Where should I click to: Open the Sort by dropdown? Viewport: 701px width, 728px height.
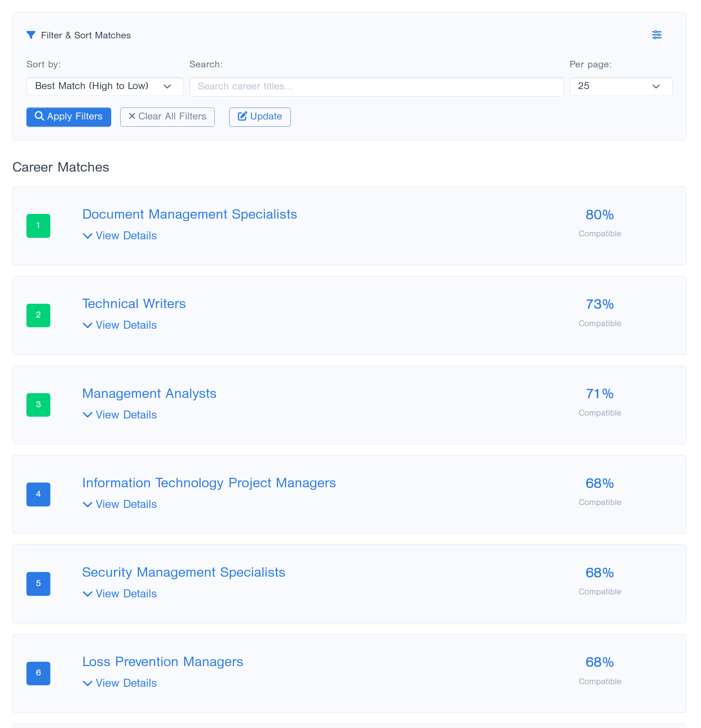click(105, 86)
